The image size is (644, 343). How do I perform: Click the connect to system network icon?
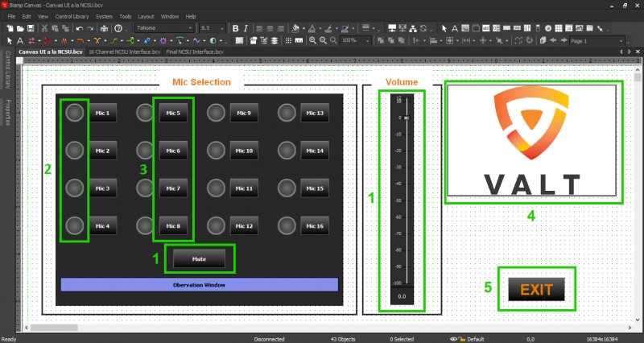[392, 28]
